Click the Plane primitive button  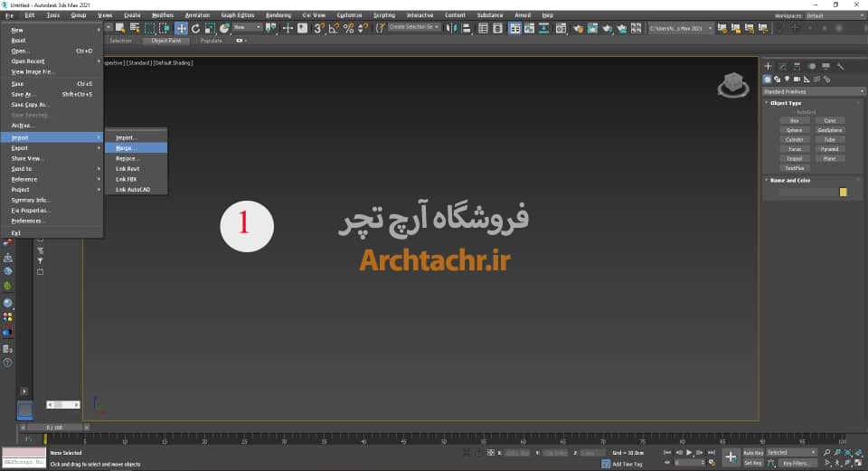pos(829,158)
